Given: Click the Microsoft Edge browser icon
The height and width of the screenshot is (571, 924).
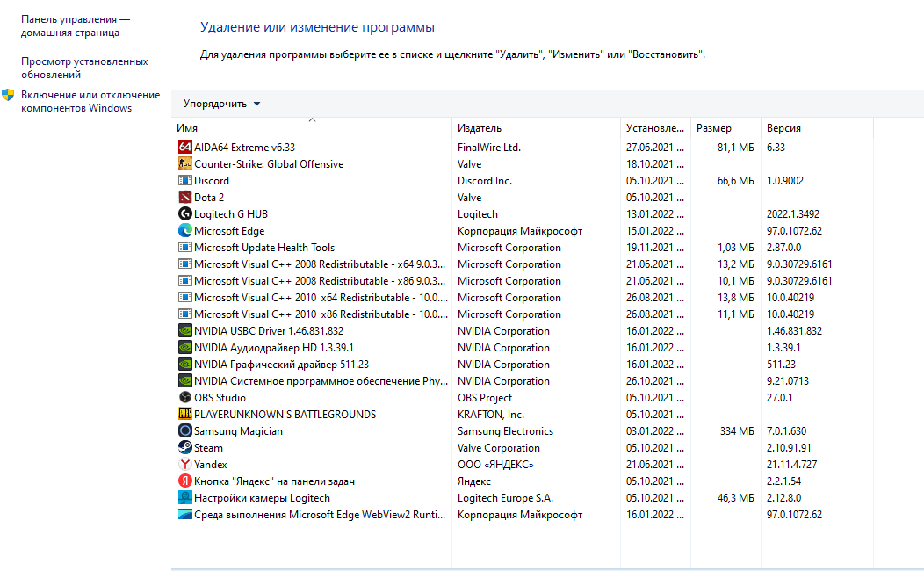Looking at the screenshot, I should tap(185, 230).
